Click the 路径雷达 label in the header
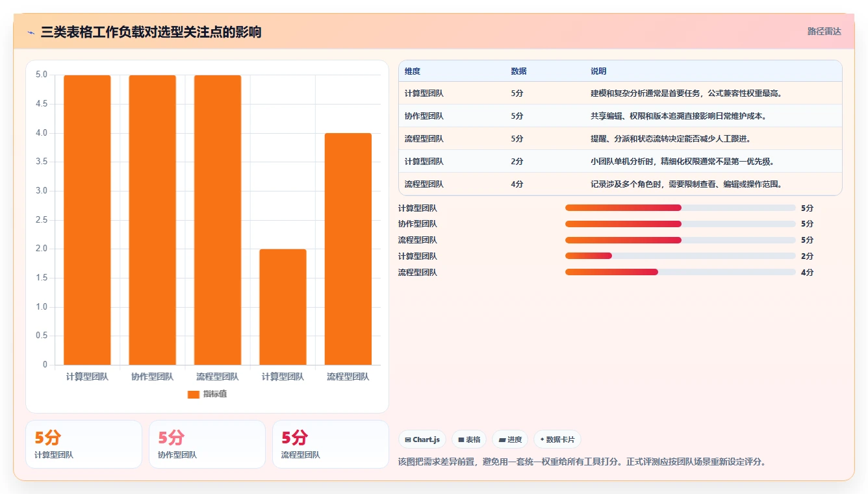Screen dimensions: 868x494 [x=824, y=31]
